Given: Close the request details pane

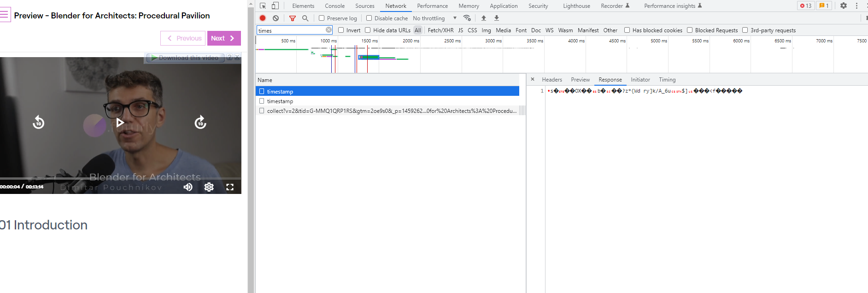Looking at the screenshot, I should (533, 79).
